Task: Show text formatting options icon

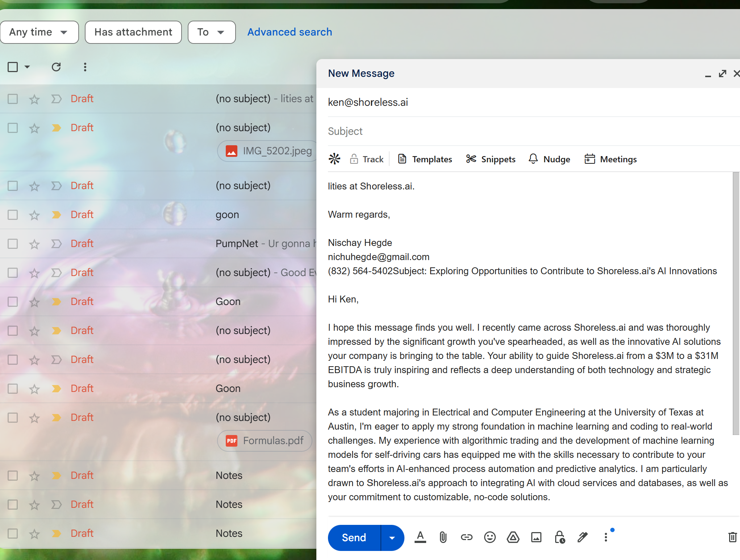Action: pyautogui.click(x=420, y=537)
